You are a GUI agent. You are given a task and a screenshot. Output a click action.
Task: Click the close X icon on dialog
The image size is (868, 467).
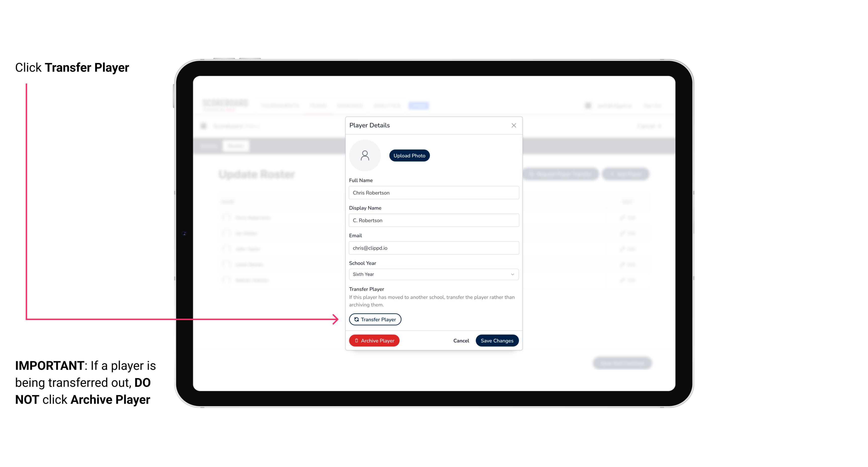(x=514, y=125)
